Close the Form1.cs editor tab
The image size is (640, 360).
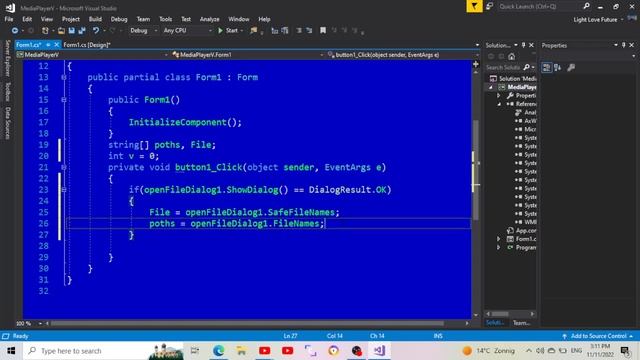(57, 44)
